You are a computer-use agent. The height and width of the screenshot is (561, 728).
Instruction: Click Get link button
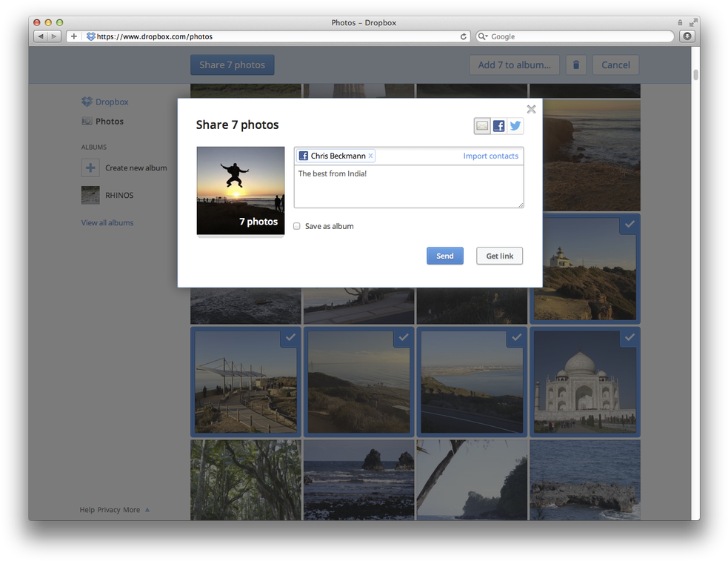pyautogui.click(x=500, y=256)
